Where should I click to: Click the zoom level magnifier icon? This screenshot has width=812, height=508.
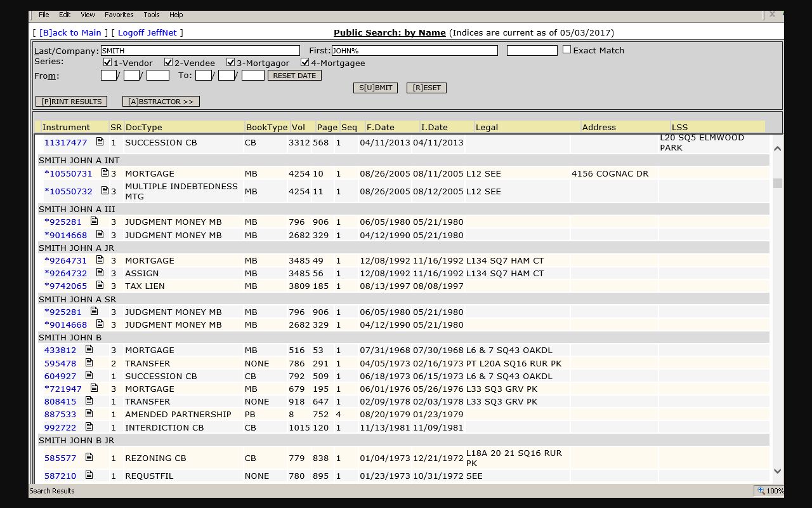[x=761, y=490]
